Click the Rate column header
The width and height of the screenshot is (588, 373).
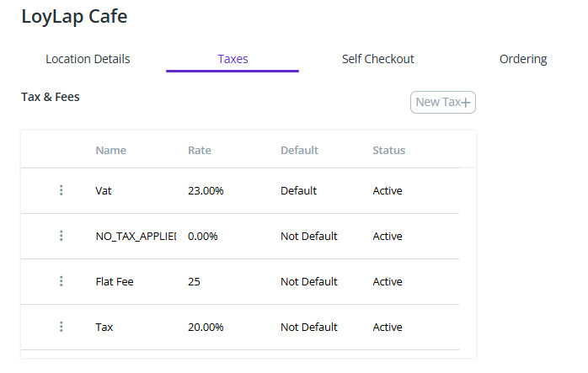[x=200, y=151]
